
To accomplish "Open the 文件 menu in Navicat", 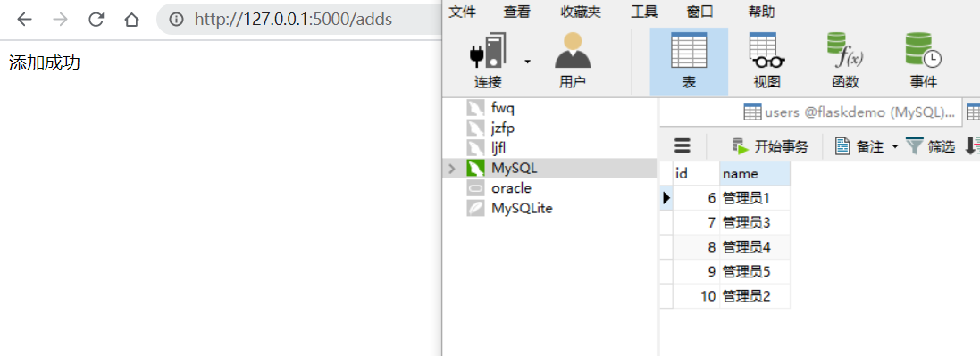I will (463, 12).
